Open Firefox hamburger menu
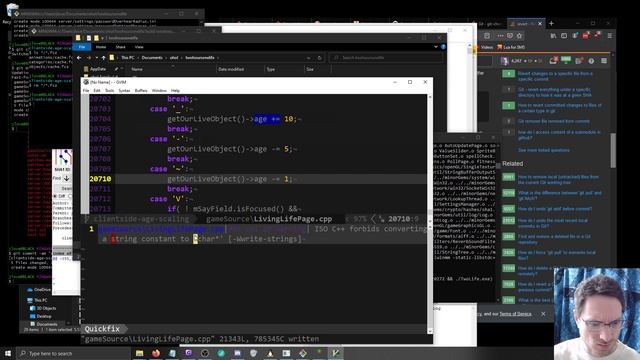The width and height of the screenshot is (640, 360). click(610, 36)
